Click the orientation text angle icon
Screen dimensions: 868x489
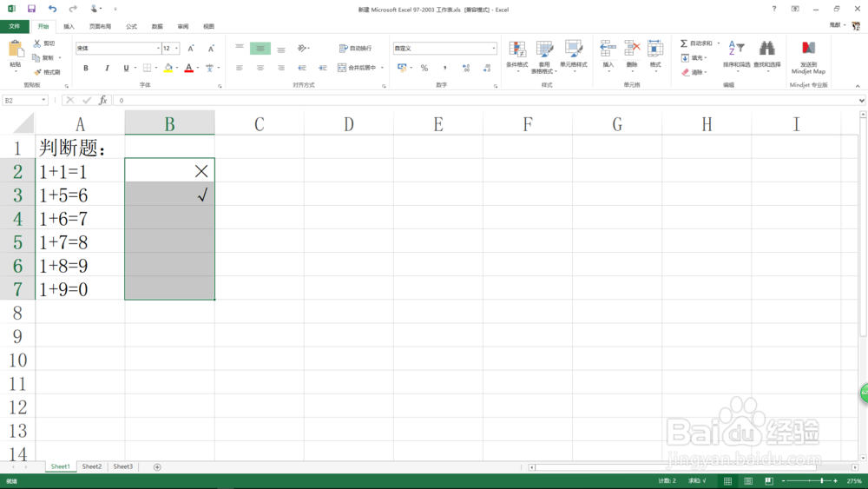[x=302, y=48]
